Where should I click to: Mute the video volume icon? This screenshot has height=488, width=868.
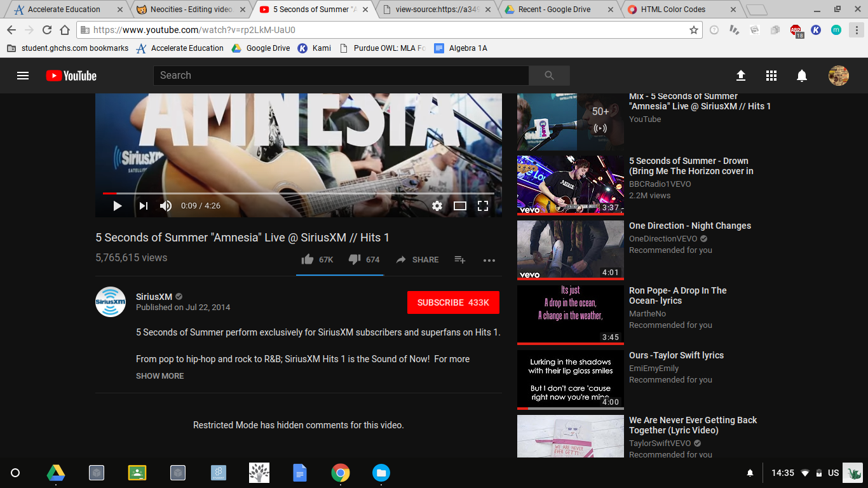(x=166, y=206)
